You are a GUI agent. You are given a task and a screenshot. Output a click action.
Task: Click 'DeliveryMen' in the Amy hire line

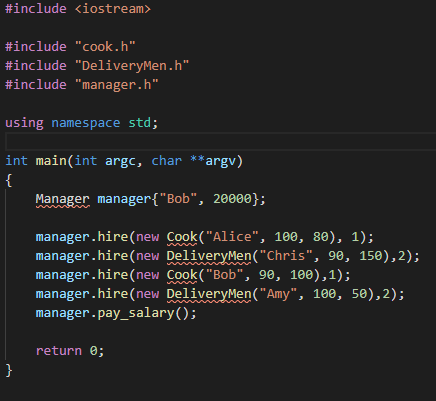209,294
